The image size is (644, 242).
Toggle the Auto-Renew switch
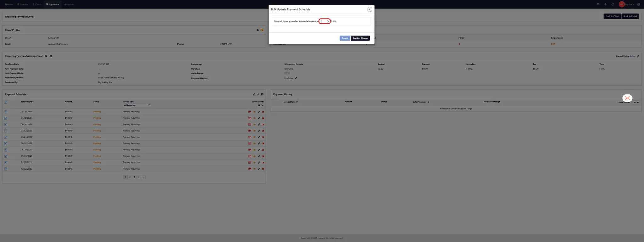tap(287, 73)
